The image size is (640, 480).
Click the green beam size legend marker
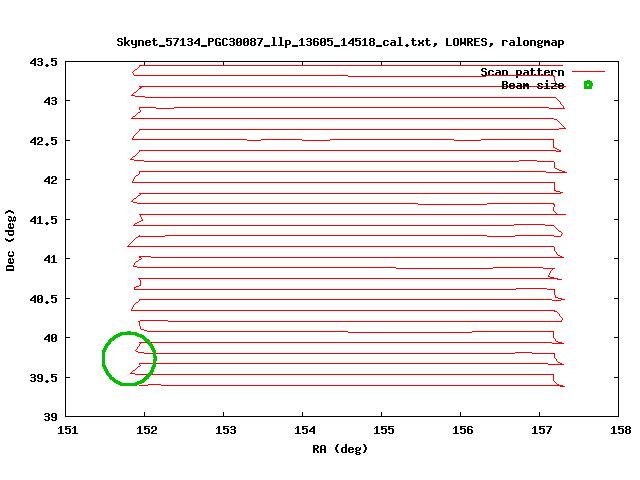pyautogui.click(x=588, y=85)
